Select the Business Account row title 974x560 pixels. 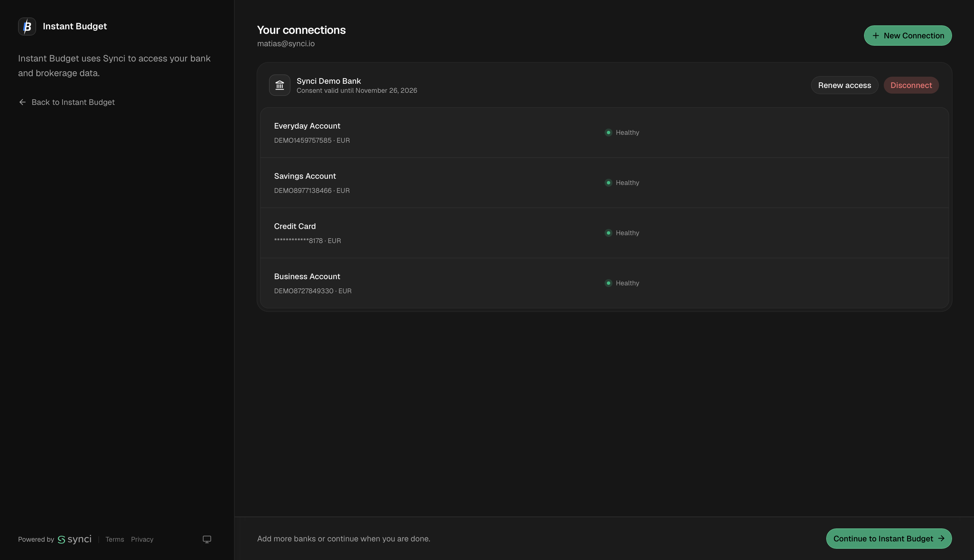click(307, 277)
